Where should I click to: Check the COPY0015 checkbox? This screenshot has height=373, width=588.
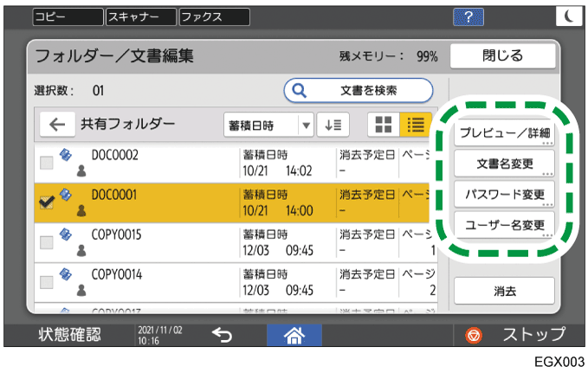click(x=47, y=242)
